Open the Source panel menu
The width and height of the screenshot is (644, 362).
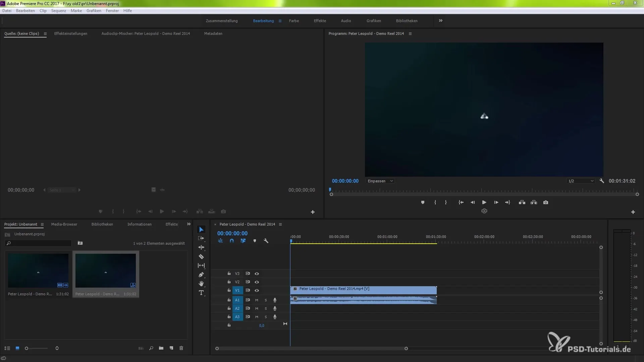tap(45, 34)
